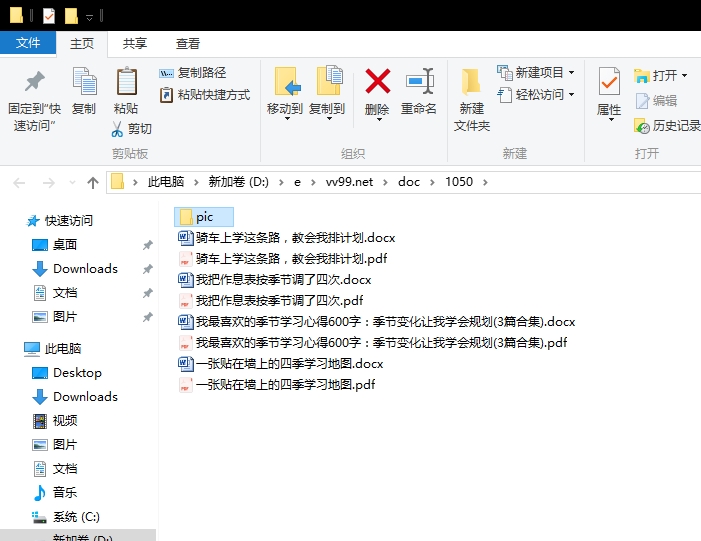Select 我最喜欢的季节学习心得600字 pdf file
Viewport: 701px width, 541px height.
coord(372,343)
